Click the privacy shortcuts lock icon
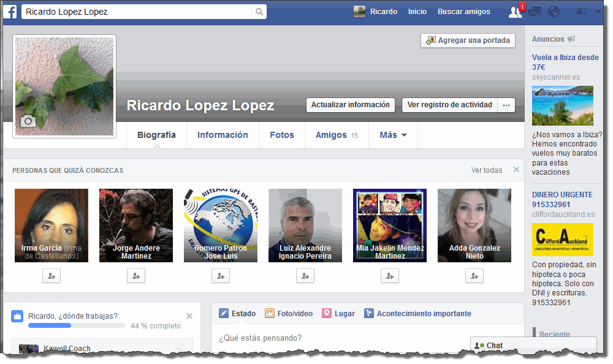613x364 pixels. 581,12
